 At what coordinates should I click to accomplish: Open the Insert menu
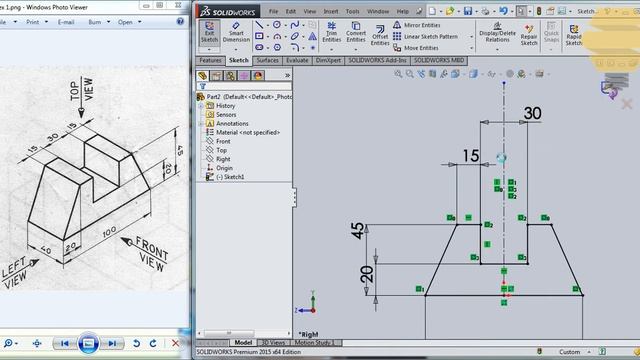coord(331,11)
